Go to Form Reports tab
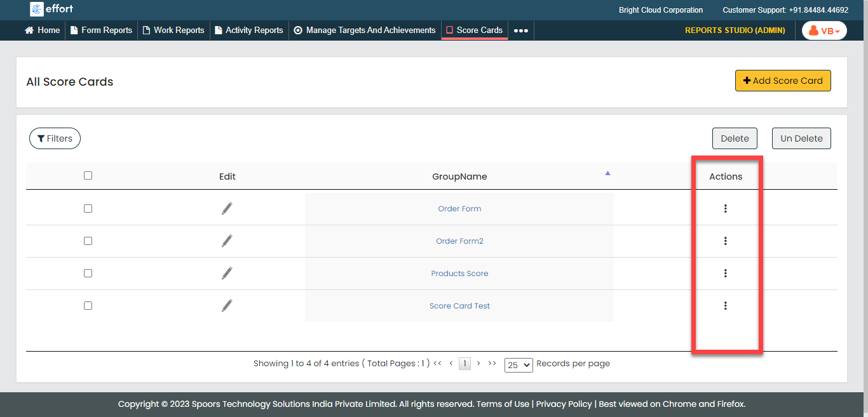This screenshot has height=417, width=868. (x=101, y=30)
